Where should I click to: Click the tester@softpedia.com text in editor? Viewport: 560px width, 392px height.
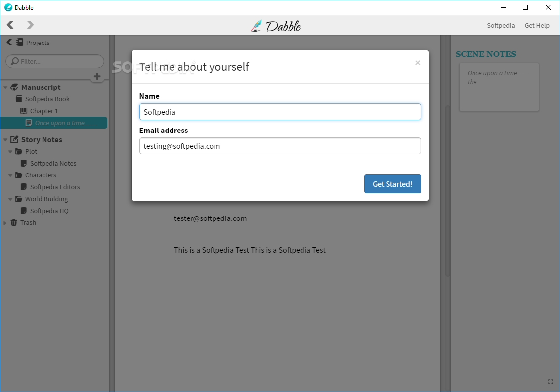211,218
